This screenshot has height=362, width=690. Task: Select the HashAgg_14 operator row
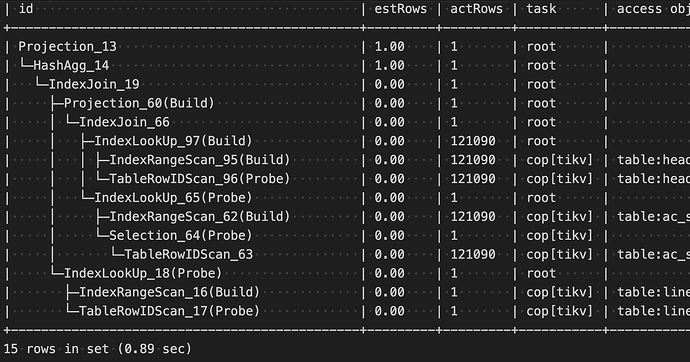pyautogui.click(x=71, y=66)
